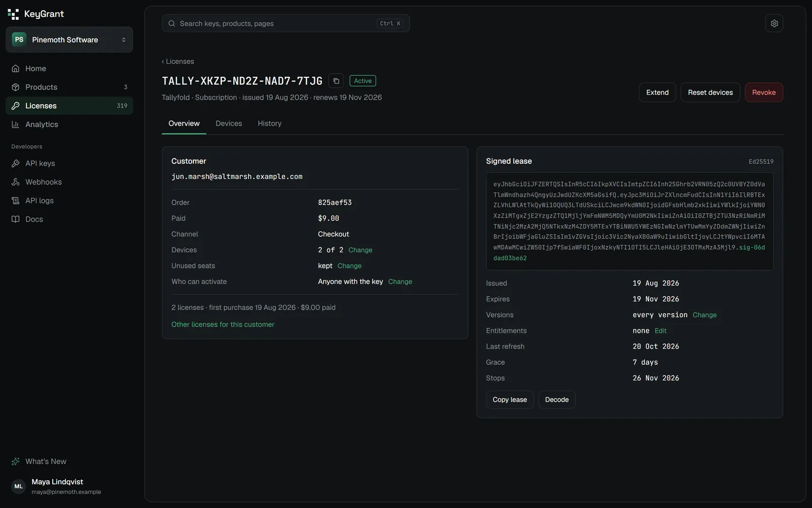Viewport: 812px width, 508px height.
Task: Click customer email jun.marsh@saltmarsh.example.com
Action: (x=237, y=177)
